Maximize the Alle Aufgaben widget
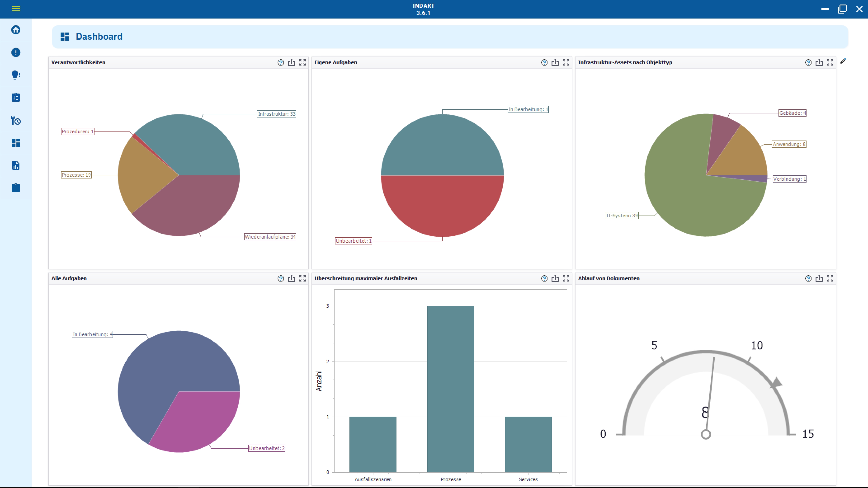Screen dimensions: 868x488 pos(303,279)
